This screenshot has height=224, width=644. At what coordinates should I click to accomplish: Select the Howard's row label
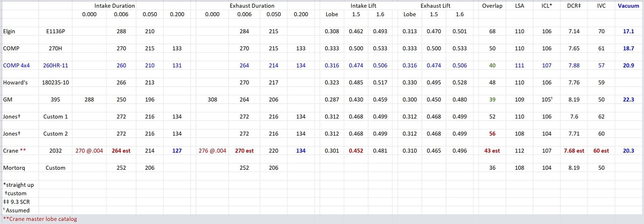(15, 83)
